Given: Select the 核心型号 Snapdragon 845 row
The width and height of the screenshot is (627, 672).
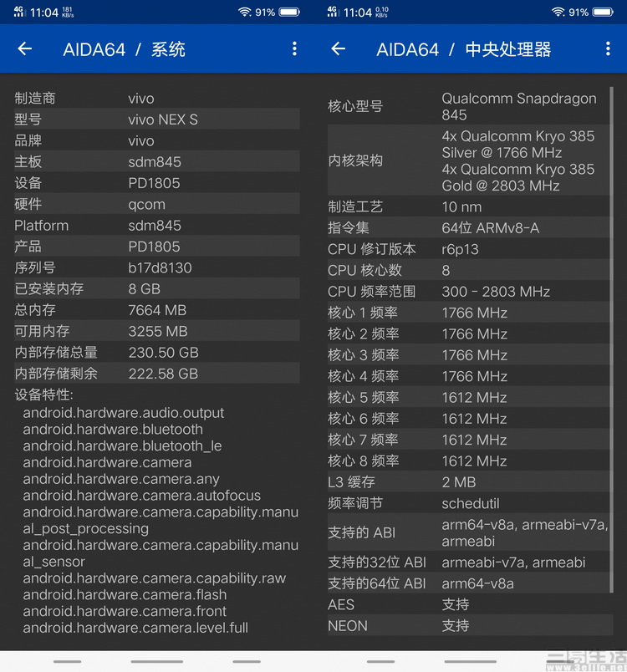Looking at the screenshot, I should [x=470, y=106].
